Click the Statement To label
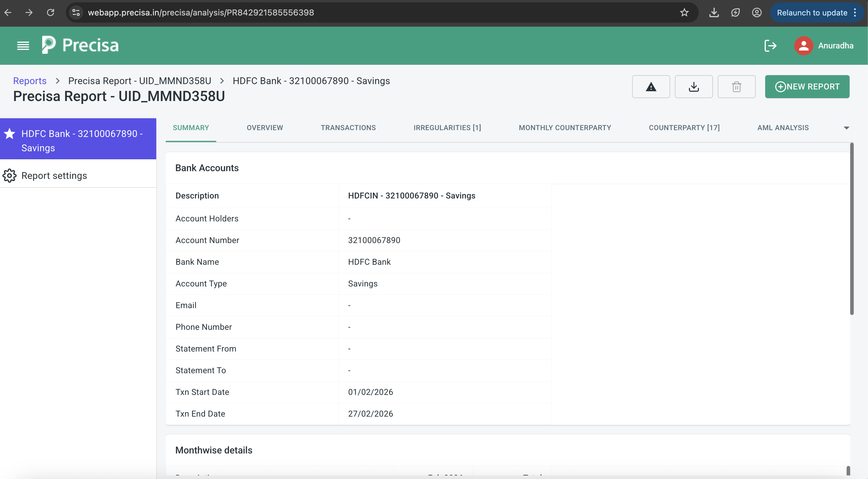 coord(201,370)
